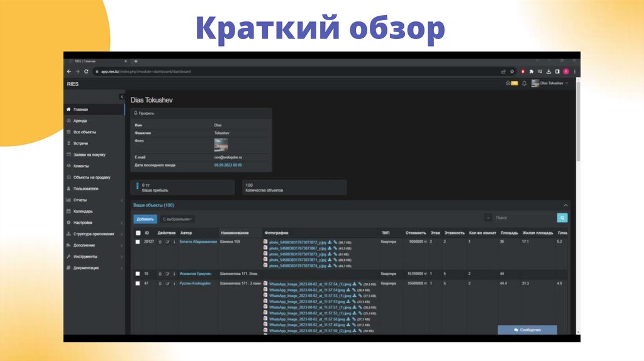The width and height of the screenshot is (644, 361).
Task: Click the browser forward arrow
Action: [77, 72]
